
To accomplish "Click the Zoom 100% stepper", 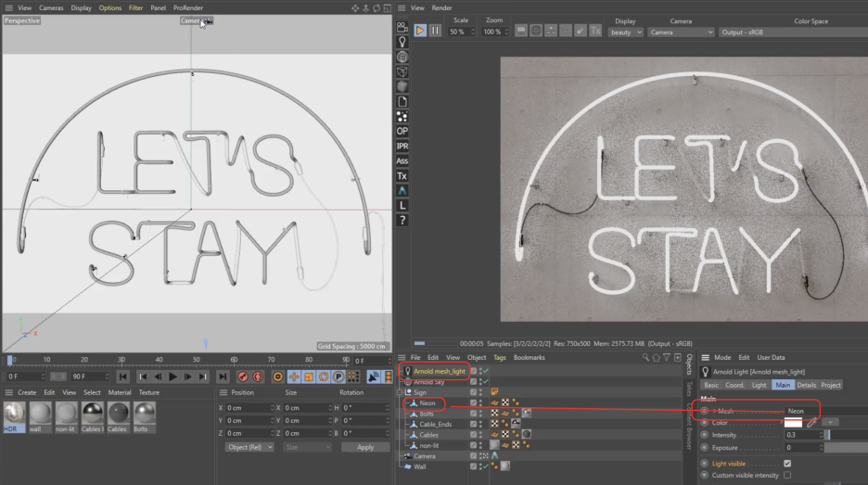I will click(x=506, y=32).
